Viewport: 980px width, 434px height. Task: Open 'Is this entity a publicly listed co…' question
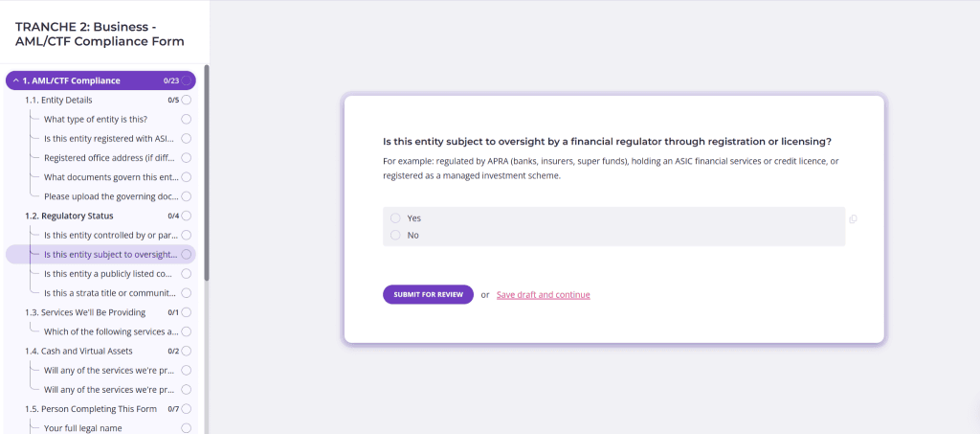(x=110, y=273)
